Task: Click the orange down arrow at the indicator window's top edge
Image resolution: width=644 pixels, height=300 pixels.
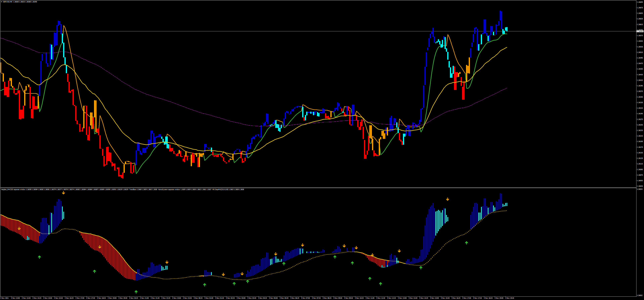Action: 63,193
